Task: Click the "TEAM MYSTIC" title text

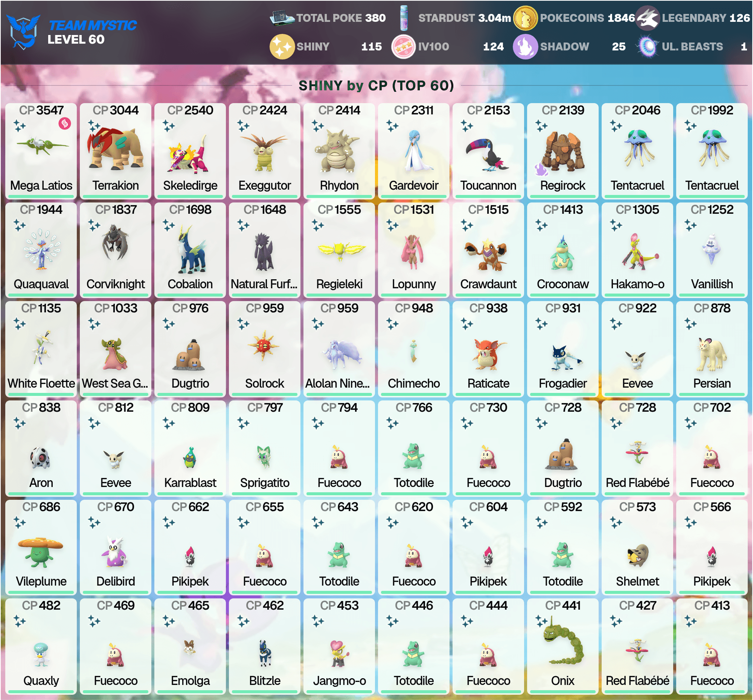Action: coord(93,25)
